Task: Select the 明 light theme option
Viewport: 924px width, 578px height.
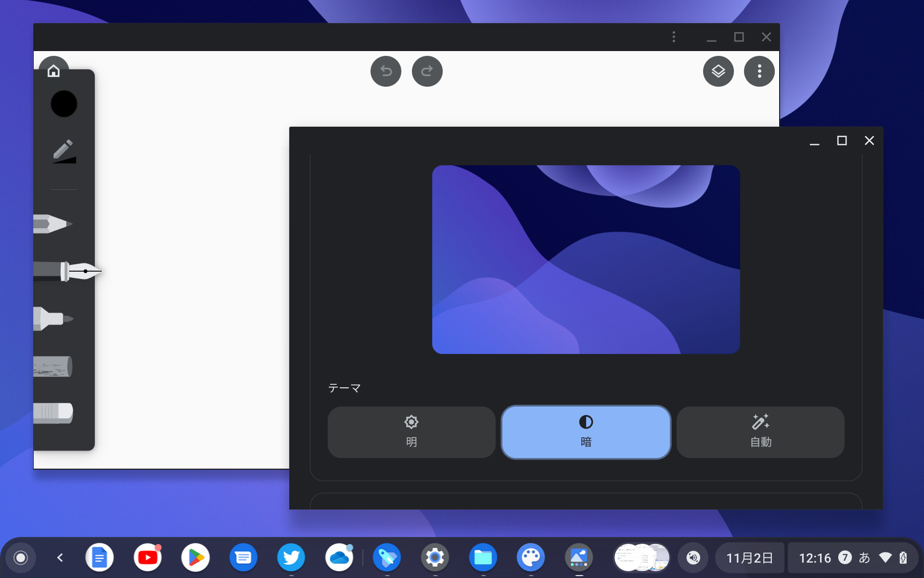Action: click(411, 432)
